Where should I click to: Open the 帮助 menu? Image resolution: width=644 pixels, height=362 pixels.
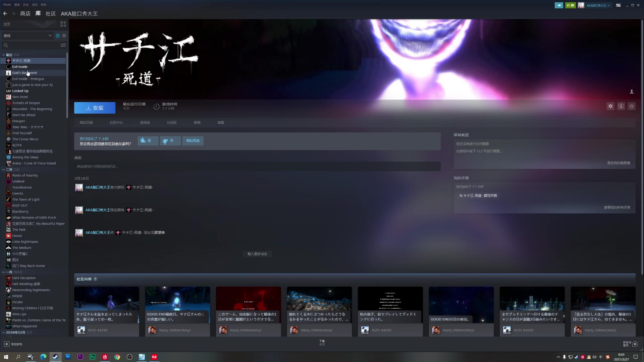point(43,5)
